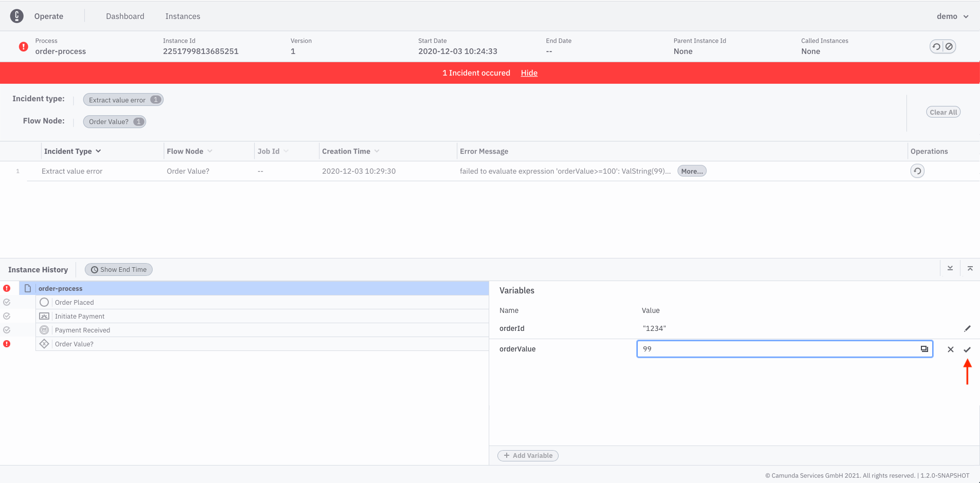Retry the Extract value error incident row
This screenshot has width=980, height=483.
pos(917,171)
